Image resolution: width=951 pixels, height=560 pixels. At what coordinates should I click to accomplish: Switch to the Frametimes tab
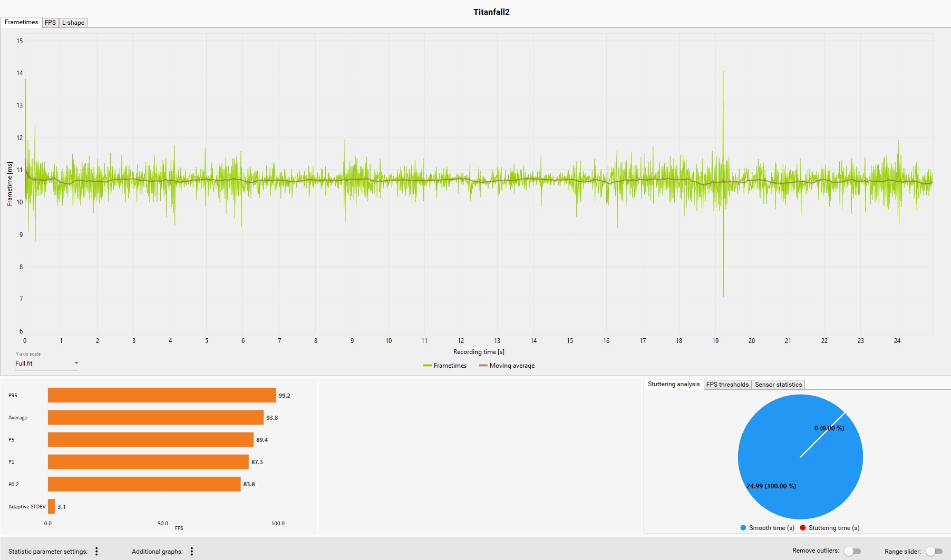(x=21, y=22)
